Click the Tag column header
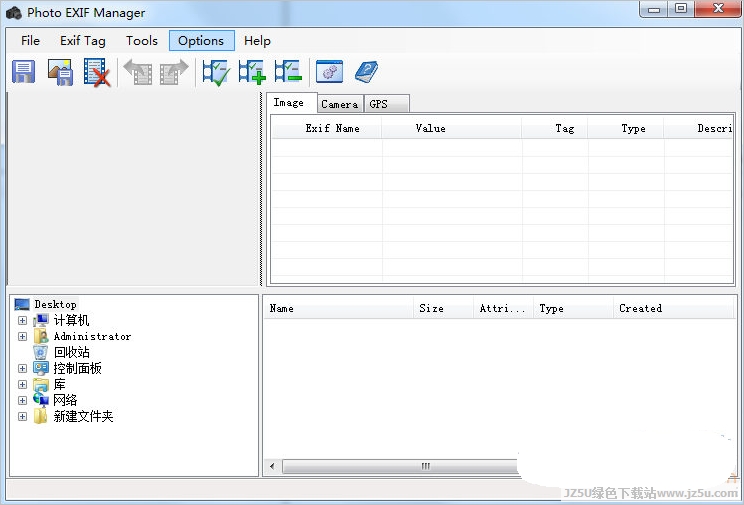 [x=555, y=129]
